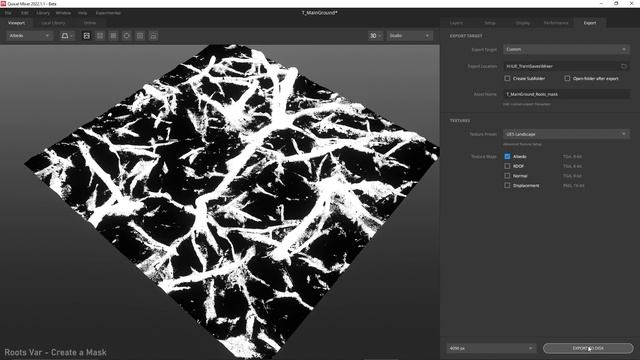Screen dimensions: 640x360
Task: Open the plane geometry shape dropdown
Action: click(67, 36)
